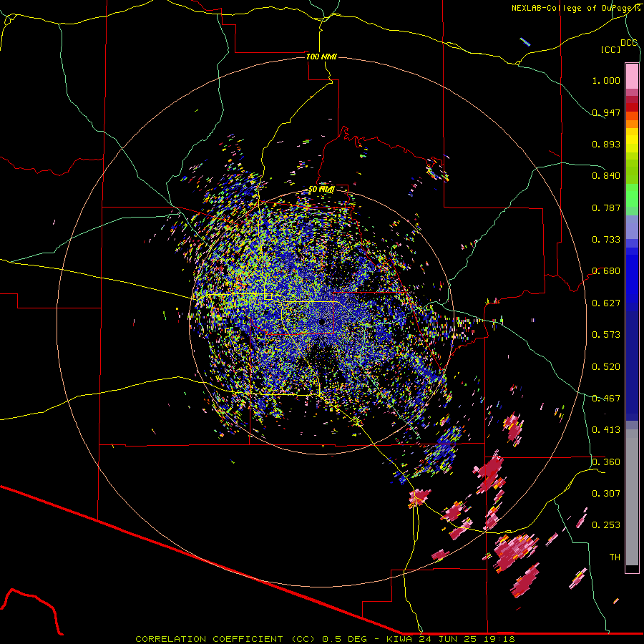644x644 pixels.
Task: Pick the red swatch just above 0.947
Action: pyautogui.click(x=632, y=107)
